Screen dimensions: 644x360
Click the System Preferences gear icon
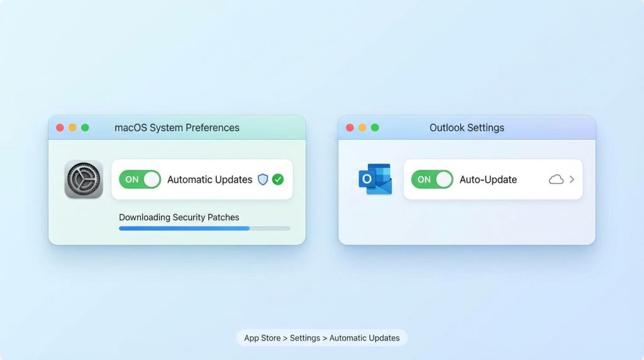[84, 179]
